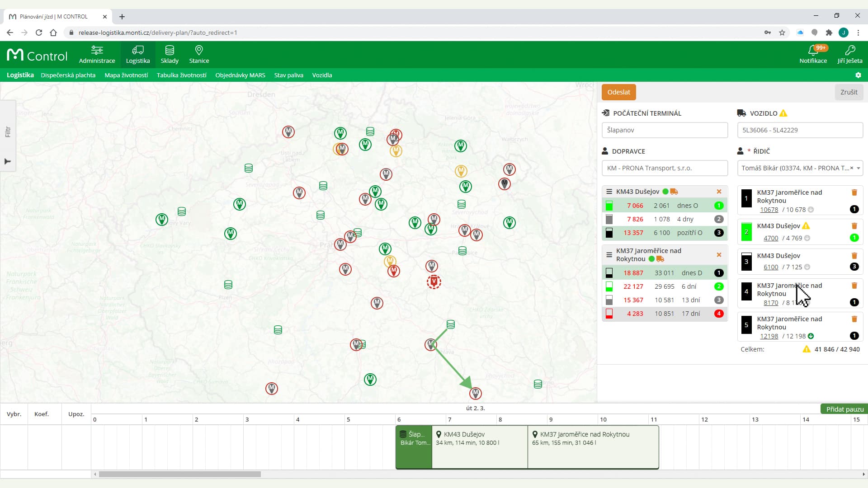Click the Chrome extensions puzzle icon

pyautogui.click(x=829, y=33)
